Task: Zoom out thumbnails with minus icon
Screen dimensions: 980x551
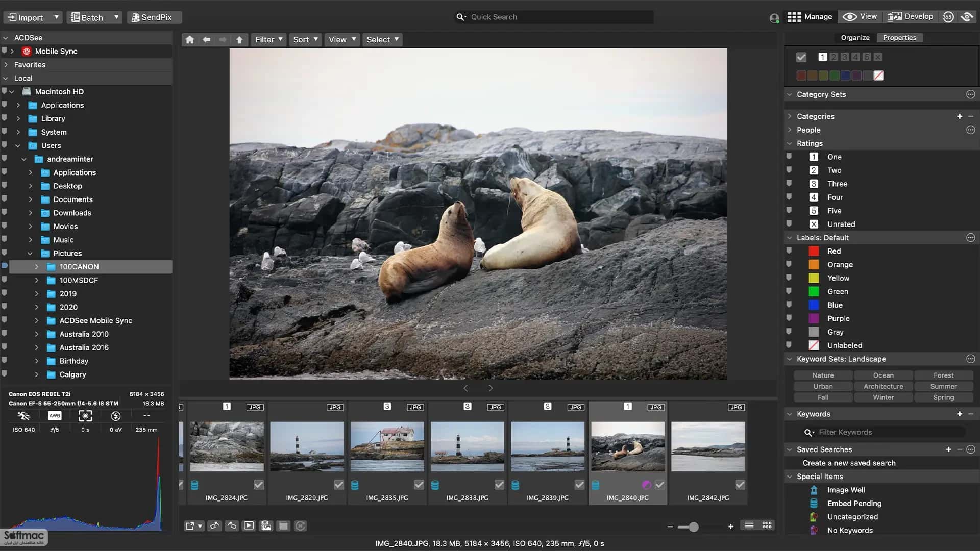Action: coord(670,527)
